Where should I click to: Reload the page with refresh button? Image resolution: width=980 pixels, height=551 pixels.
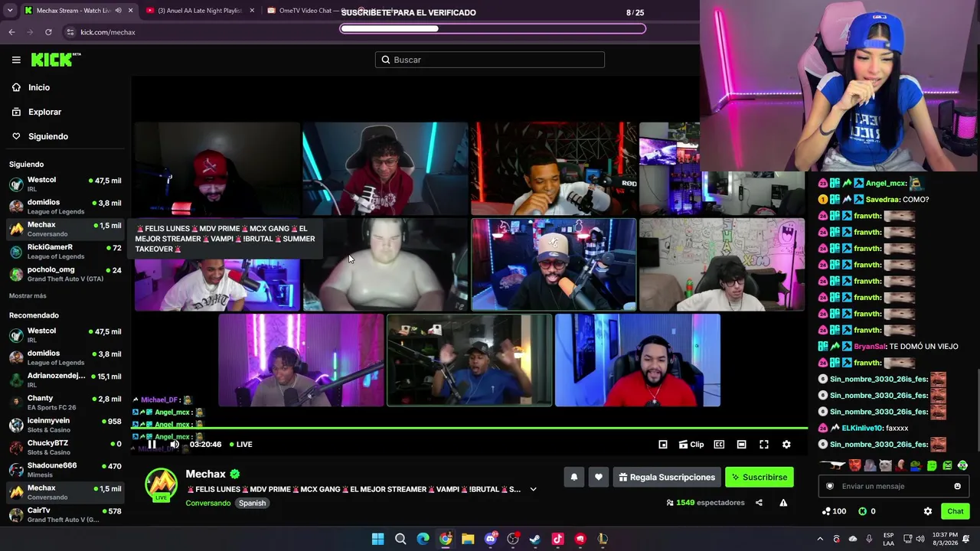click(x=48, y=32)
